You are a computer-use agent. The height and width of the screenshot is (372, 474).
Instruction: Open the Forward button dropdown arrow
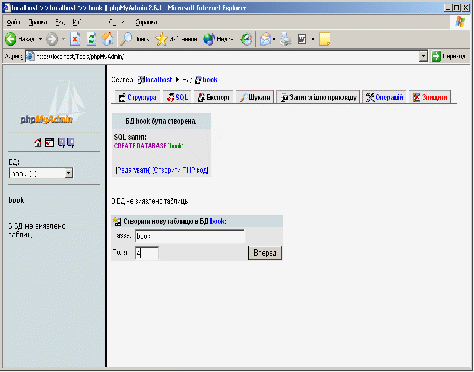coord(63,39)
